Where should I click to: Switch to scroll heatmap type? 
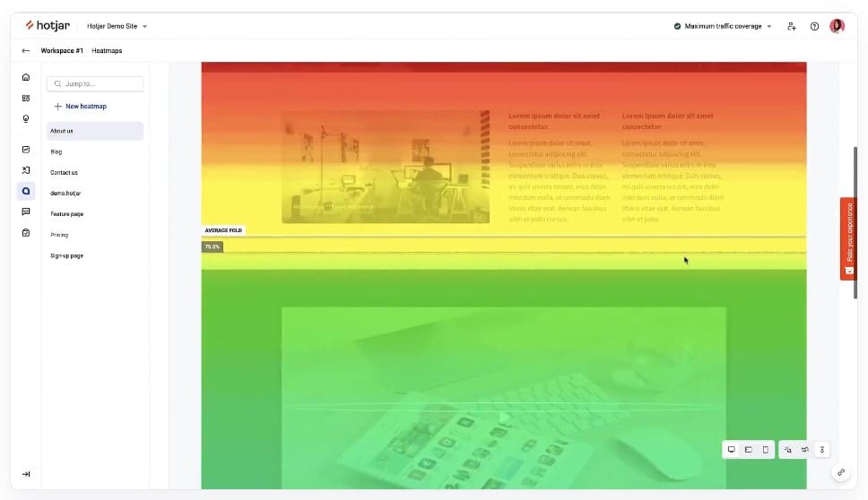click(822, 450)
